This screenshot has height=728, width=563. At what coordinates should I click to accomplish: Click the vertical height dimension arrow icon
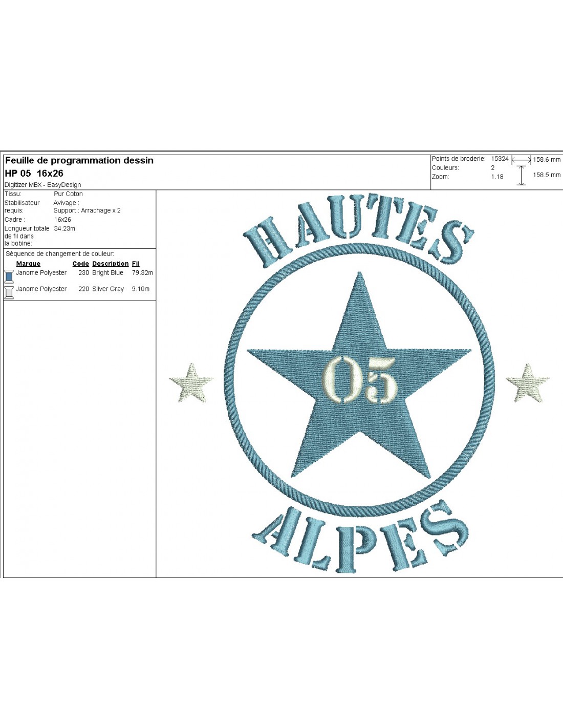pyautogui.click(x=521, y=175)
